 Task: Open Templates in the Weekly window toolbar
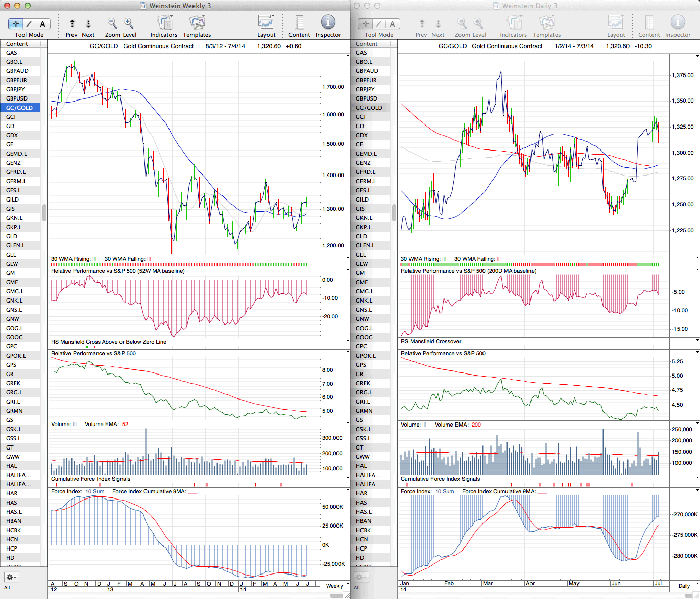[x=197, y=23]
